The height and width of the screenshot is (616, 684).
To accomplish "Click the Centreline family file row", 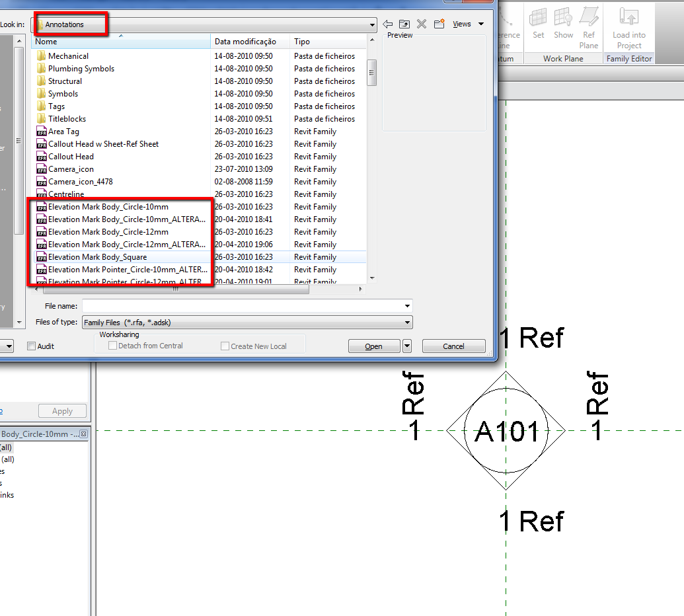I will coord(60,194).
